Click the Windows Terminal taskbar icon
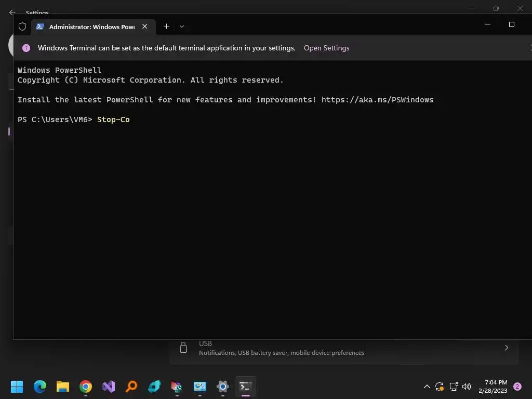532x399 pixels. pos(246,387)
